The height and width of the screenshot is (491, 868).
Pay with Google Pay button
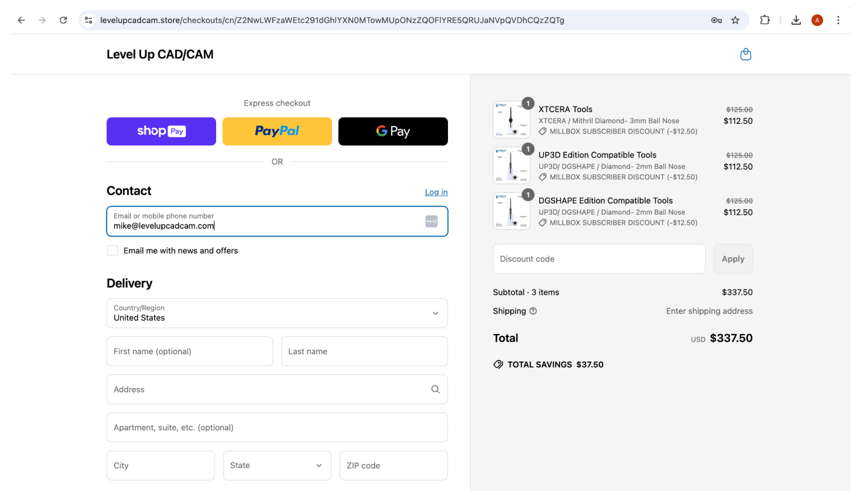coord(393,131)
